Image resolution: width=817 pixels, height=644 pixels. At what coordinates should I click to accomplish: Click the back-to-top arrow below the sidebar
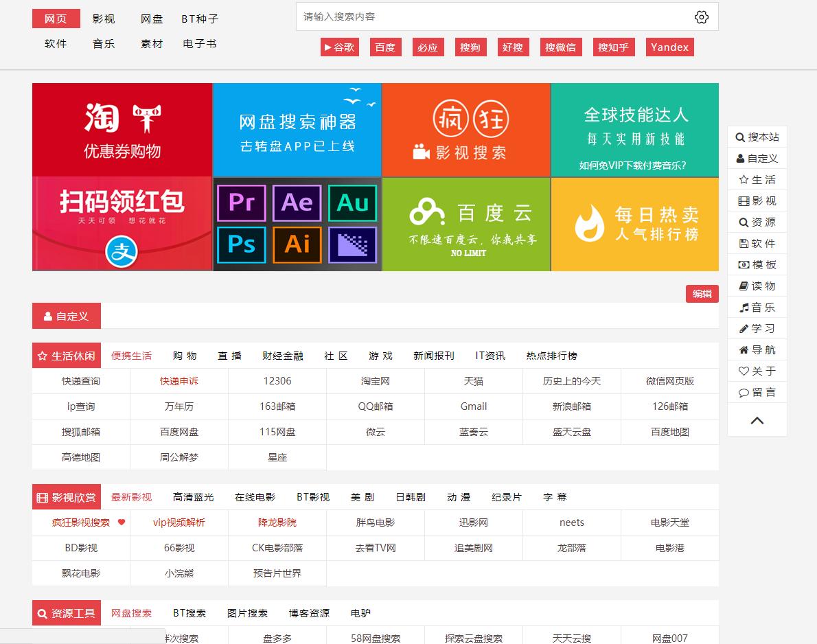757,421
